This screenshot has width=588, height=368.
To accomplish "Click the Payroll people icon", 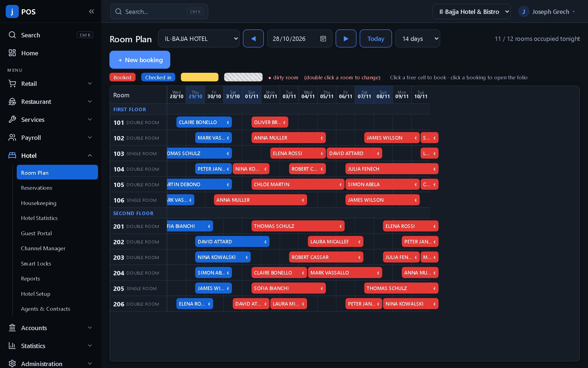I will (12, 137).
